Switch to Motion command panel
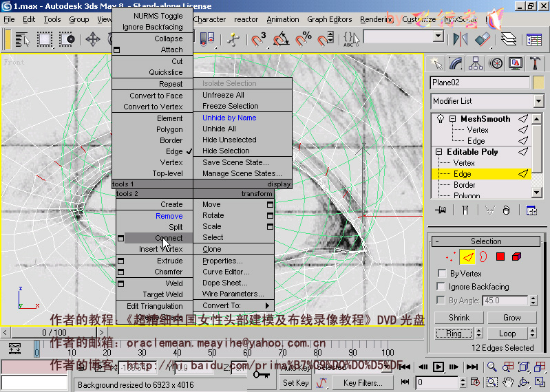The width and height of the screenshot is (550, 392). pyautogui.click(x=496, y=64)
